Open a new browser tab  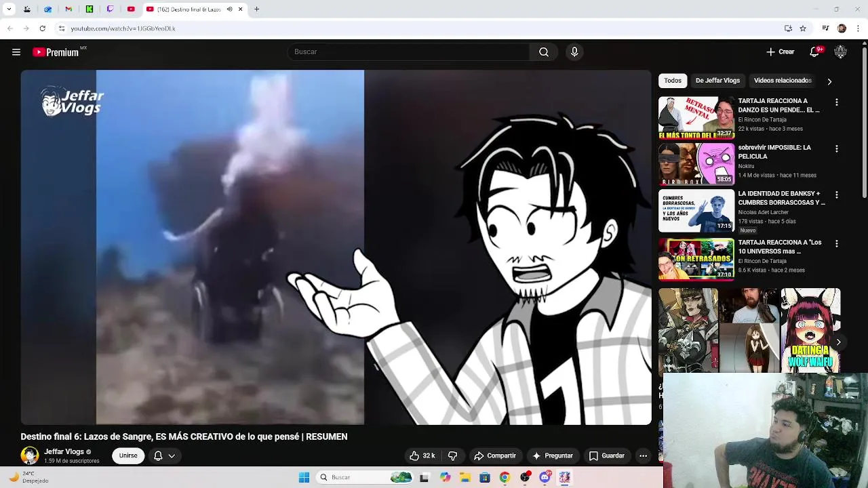[x=256, y=9]
